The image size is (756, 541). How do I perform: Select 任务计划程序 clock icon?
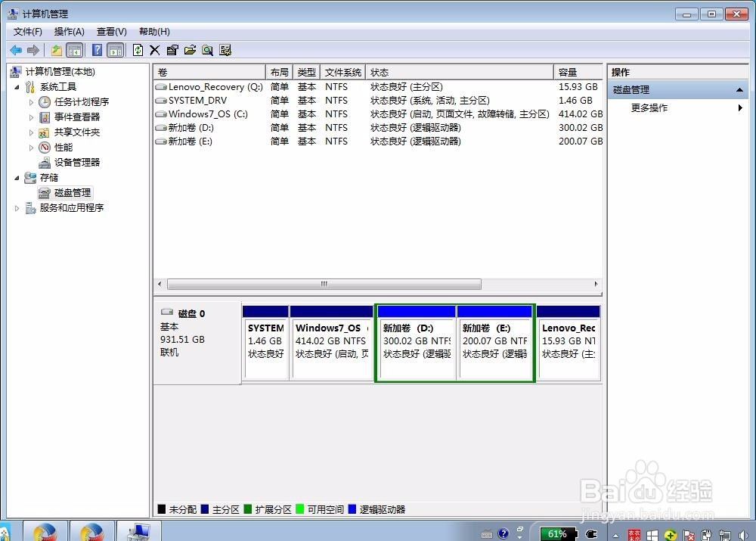pyautogui.click(x=45, y=102)
